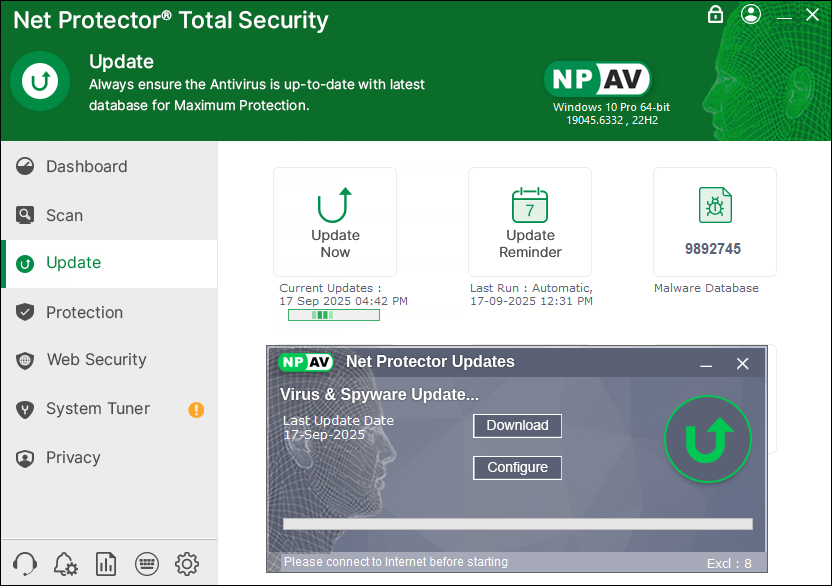Launch the virtual keyboard icon

(147, 564)
